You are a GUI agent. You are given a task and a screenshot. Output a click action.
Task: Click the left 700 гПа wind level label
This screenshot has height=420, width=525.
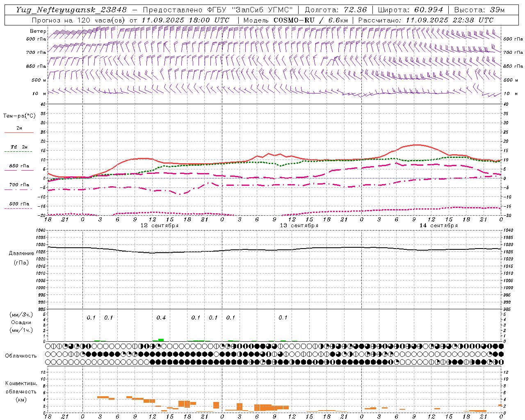point(36,52)
